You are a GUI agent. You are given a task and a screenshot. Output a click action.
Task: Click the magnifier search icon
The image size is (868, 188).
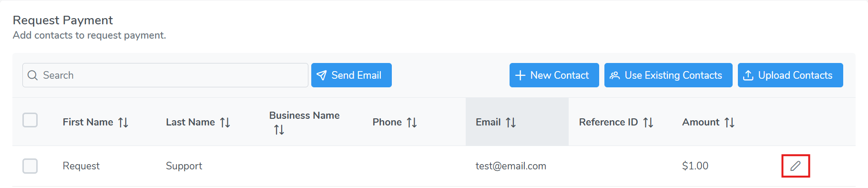pyautogui.click(x=32, y=75)
